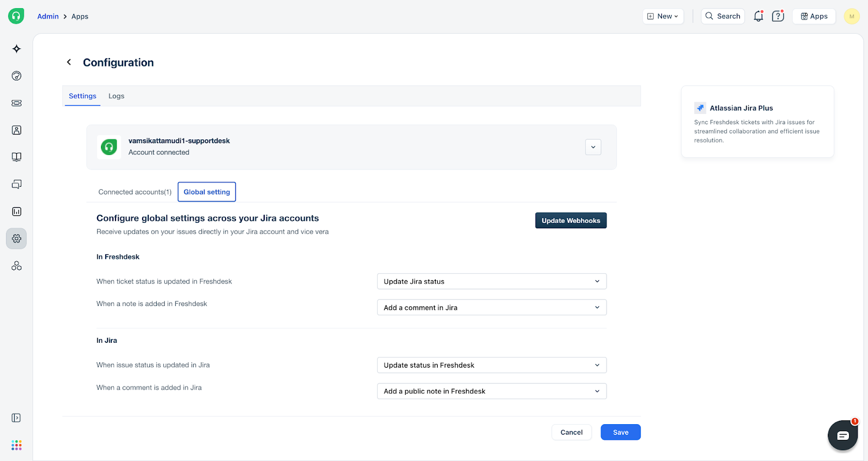
Task: Open the Apps button in top bar
Action: 814,16
